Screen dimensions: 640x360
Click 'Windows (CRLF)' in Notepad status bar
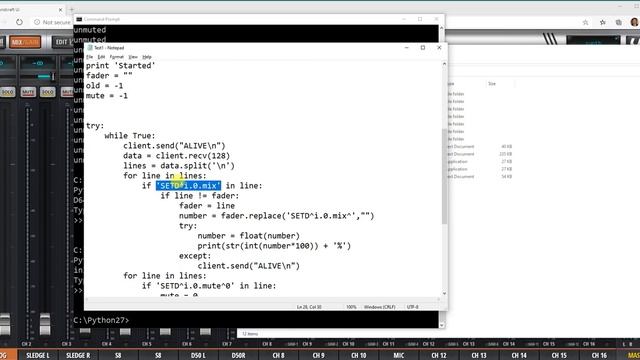pyautogui.click(x=379, y=307)
